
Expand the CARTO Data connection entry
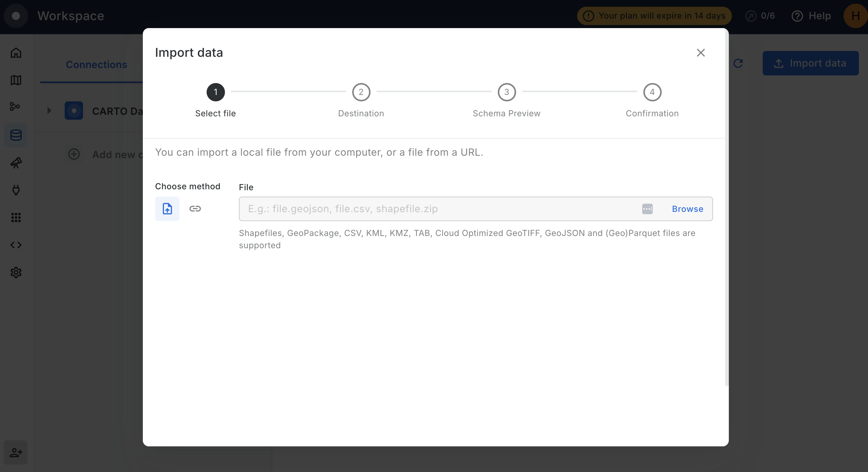[49, 110]
